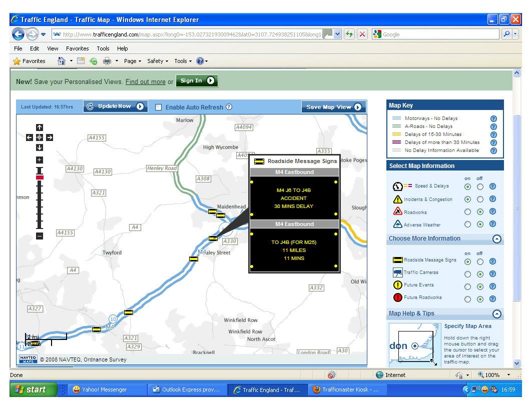Open the zoom level dropdown in status bar
The image size is (532, 411).
[508, 374]
